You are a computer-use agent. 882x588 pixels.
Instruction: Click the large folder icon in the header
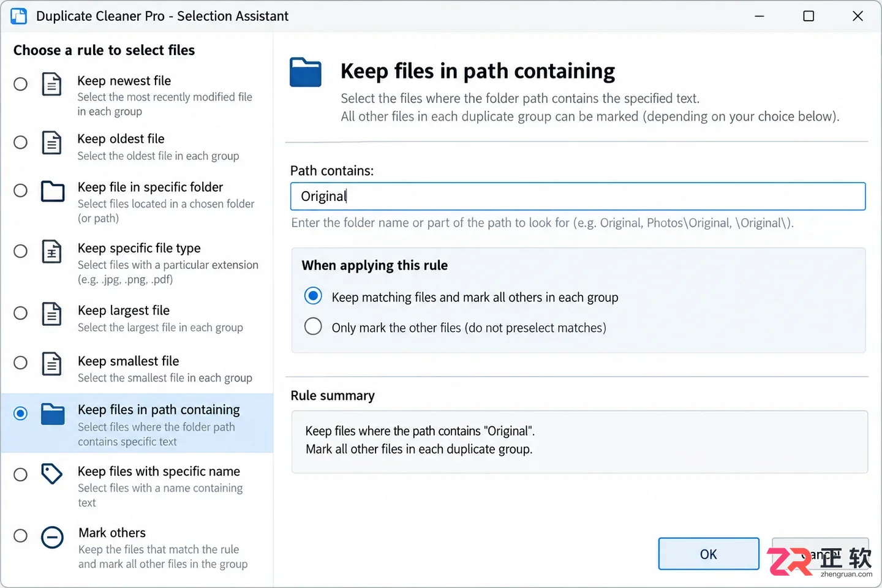(x=306, y=72)
